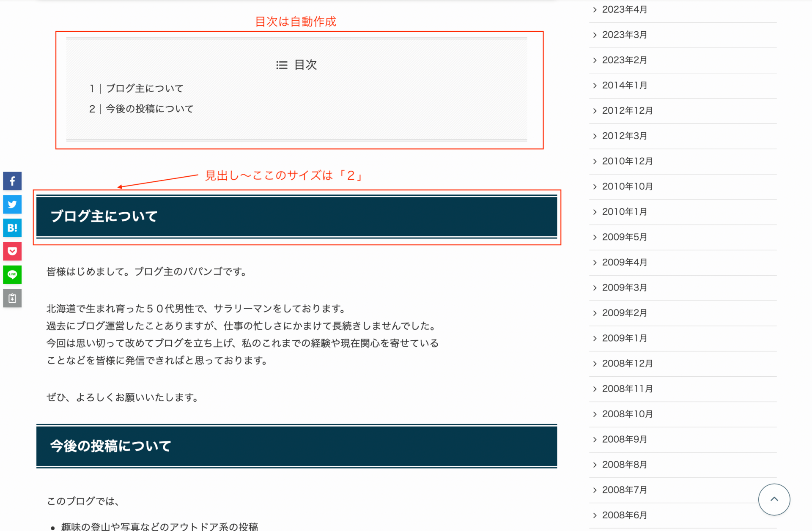Click the ブログ主について section heading
The width and height of the screenshot is (812, 531).
pos(296,216)
